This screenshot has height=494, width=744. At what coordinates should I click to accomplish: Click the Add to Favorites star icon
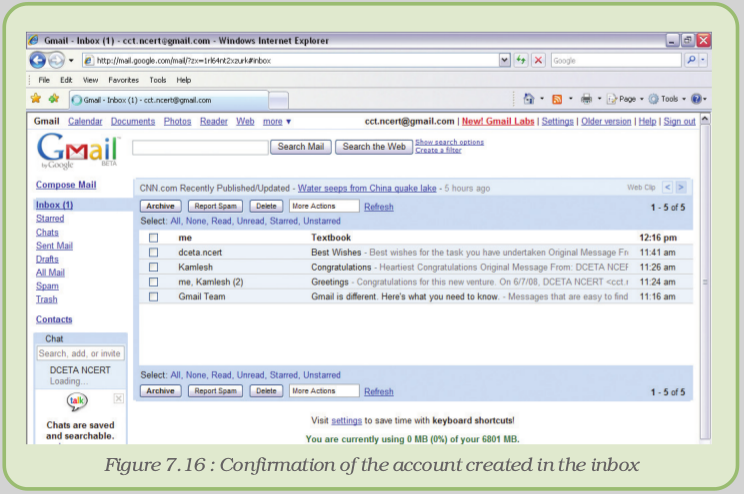point(54,99)
